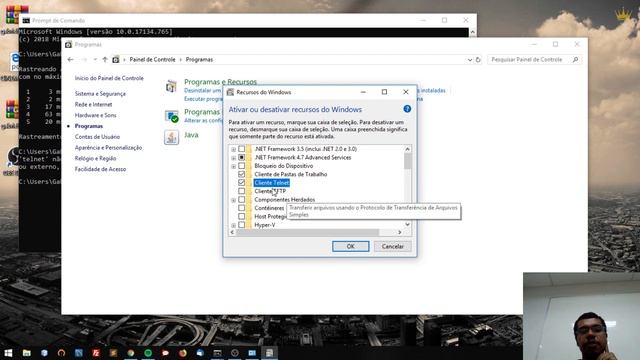Go to Sistema e Segurança category
640x360 pixels.
[x=100, y=93]
